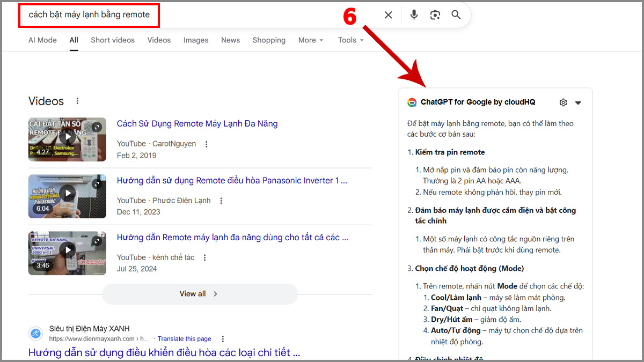Click Translate this page link

tap(184, 339)
